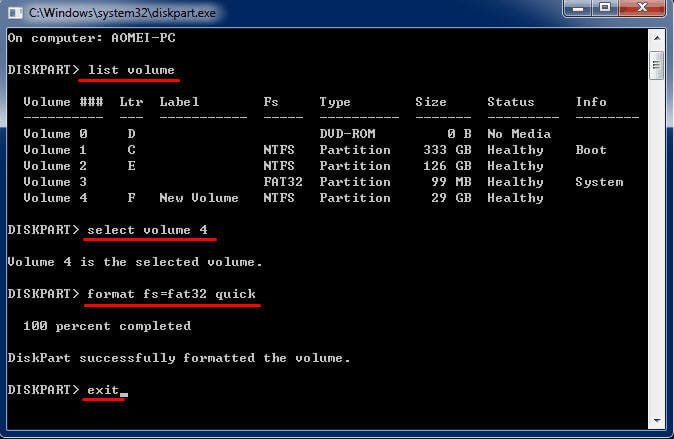Maximize the diskpart.exe window
This screenshot has height=439, width=674.
click(x=603, y=9)
